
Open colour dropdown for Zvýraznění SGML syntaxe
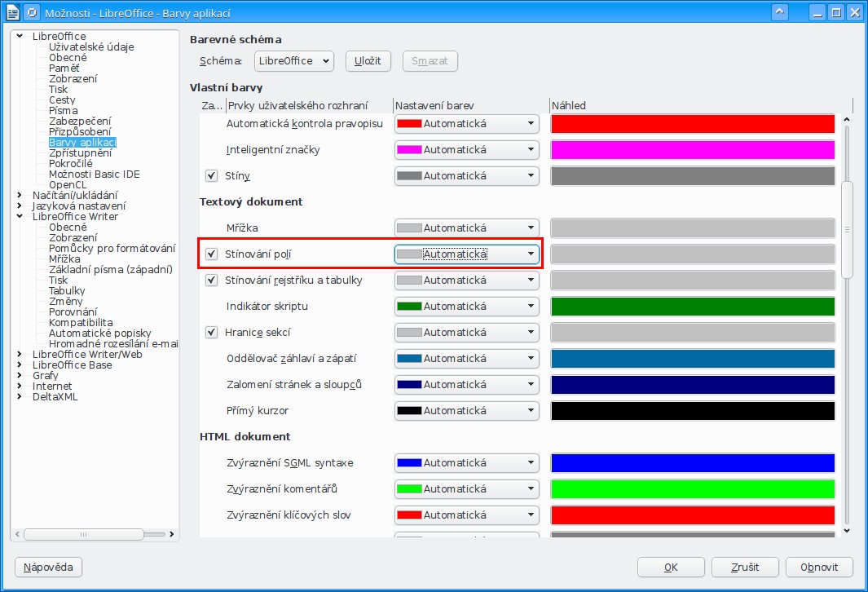tap(467, 463)
